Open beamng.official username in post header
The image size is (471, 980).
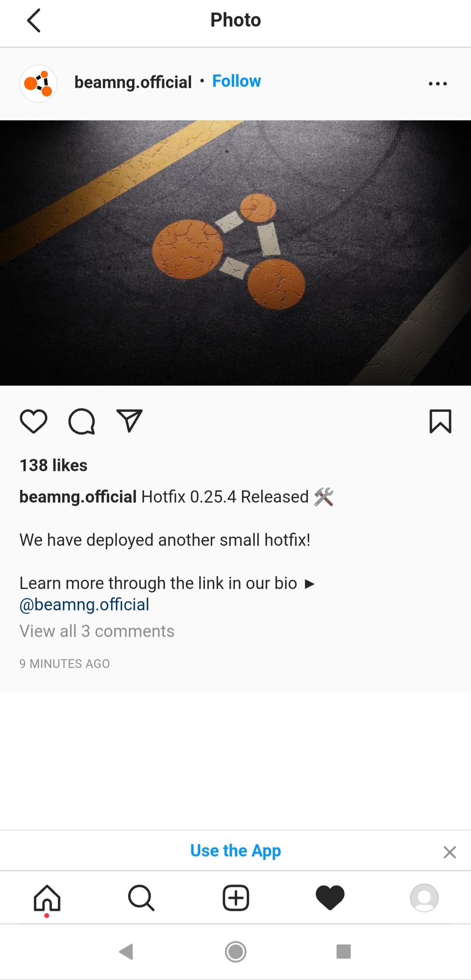point(133,82)
